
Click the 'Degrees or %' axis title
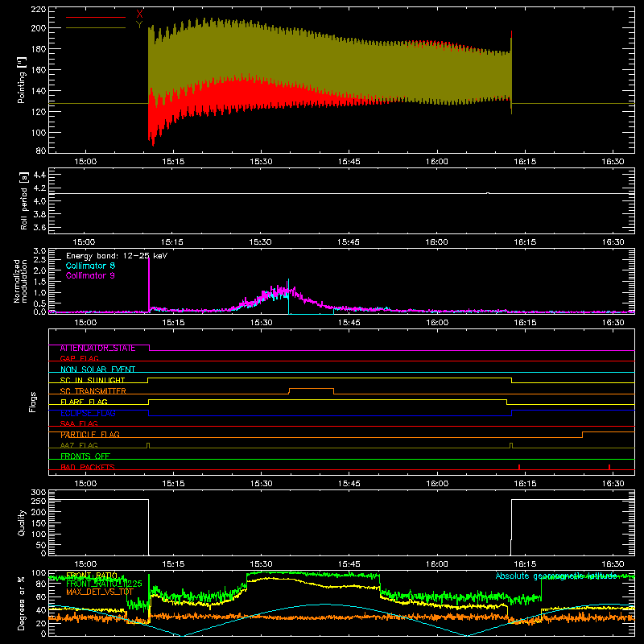click(22, 604)
